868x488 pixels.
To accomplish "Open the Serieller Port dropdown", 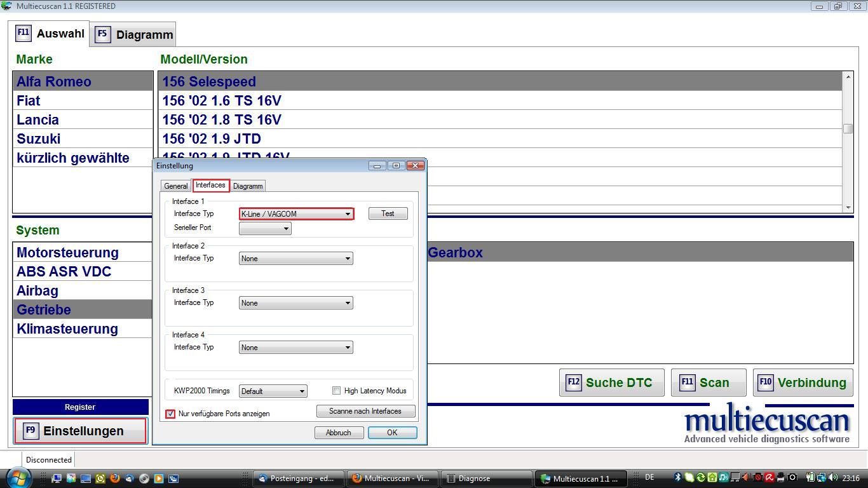I will click(x=265, y=228).
